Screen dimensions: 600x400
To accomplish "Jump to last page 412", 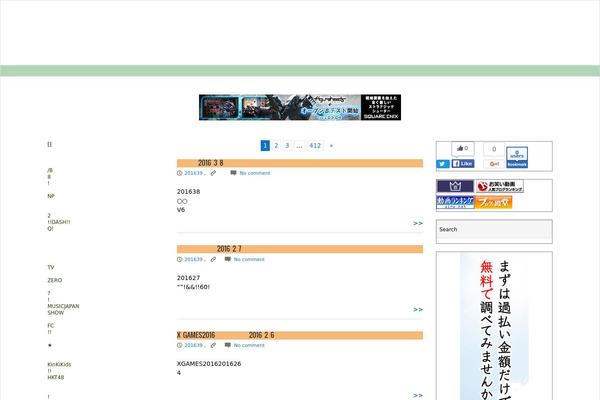I will pyautogui.click(x=315, y=145).
